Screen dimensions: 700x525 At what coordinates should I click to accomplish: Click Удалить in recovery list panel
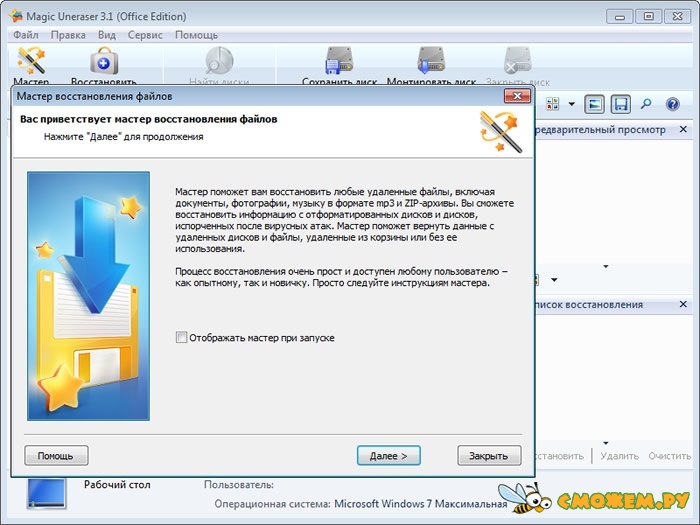click(x=619, y=456)
